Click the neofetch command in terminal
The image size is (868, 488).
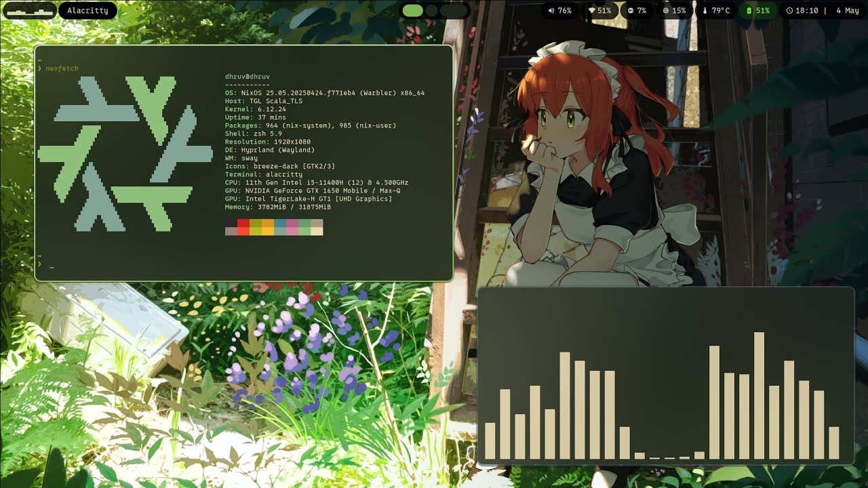(x=62, y=68)
